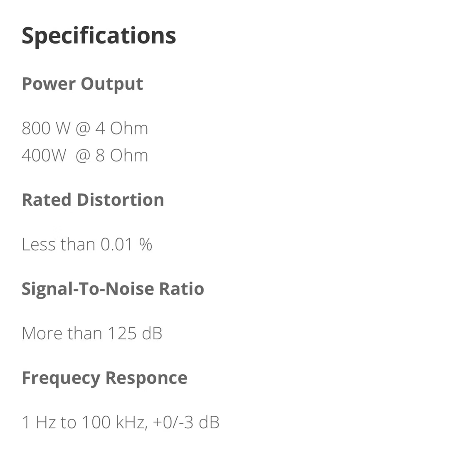
Task: Select the Frequency Responce subheading
Action: [x=104, y=378]
